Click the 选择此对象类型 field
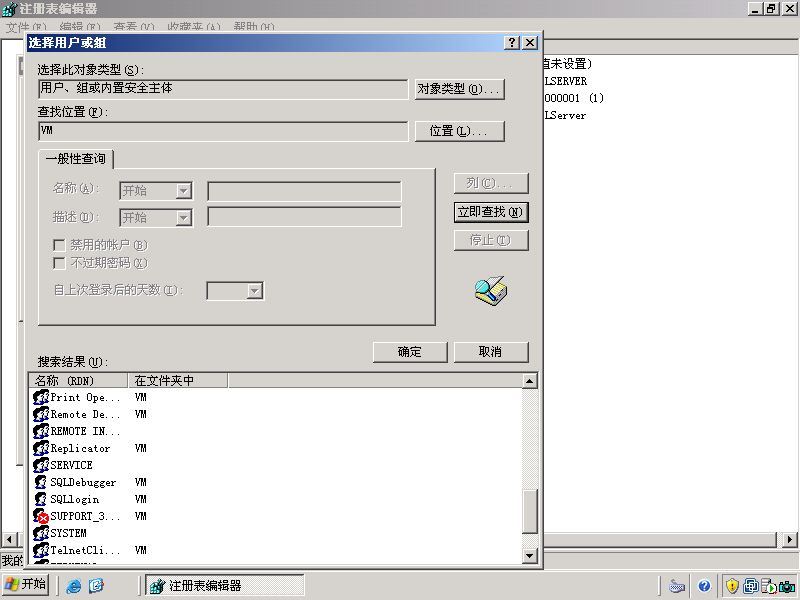Viewport: 800px width, 600px height. click(223, 89)
